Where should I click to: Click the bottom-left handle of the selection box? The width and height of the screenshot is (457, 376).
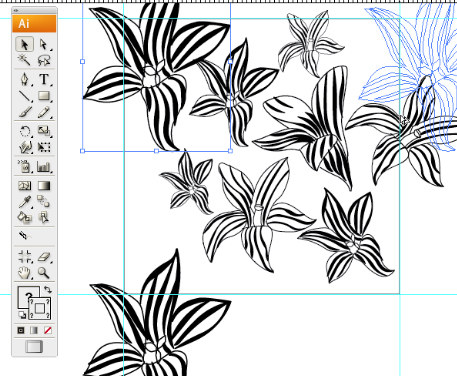83,151
